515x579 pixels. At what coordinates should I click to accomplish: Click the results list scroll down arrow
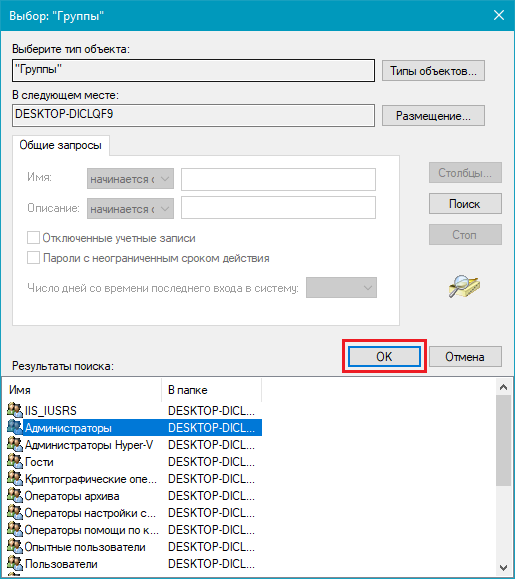503,567
